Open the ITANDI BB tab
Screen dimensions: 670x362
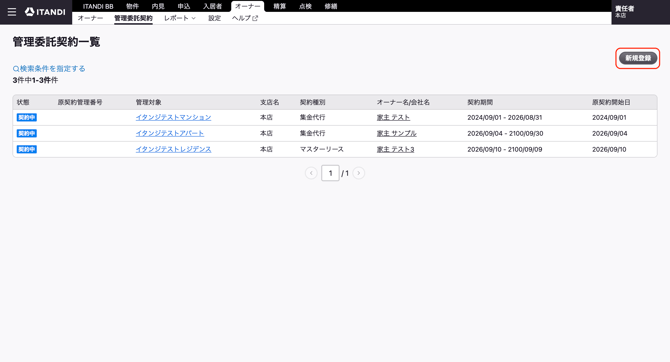(x=98, y=6)
